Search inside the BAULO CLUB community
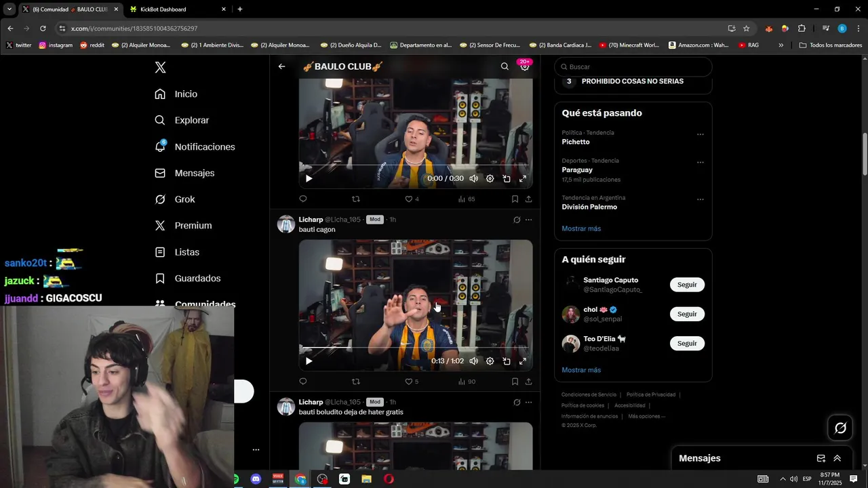 [x=505, y=66]
